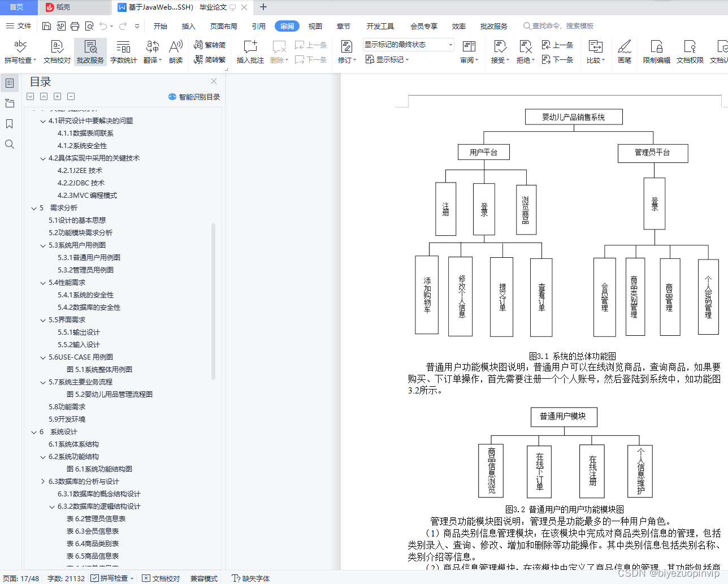
Task: Close the 目录 navigation panel
Action: click(214, 81)
